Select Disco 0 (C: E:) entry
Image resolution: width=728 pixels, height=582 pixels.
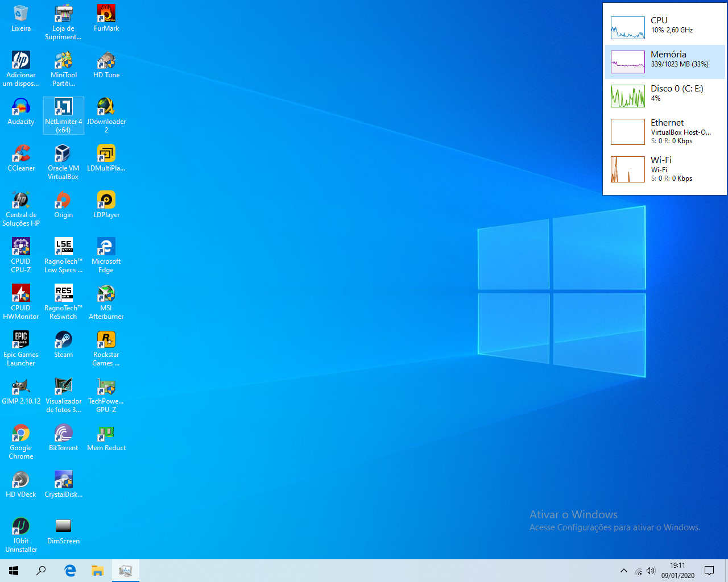(x=665, y=95)
